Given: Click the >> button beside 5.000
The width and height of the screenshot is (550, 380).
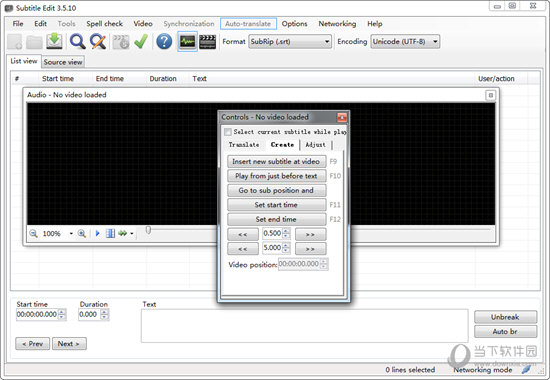Looking at the screenshot, I should pos(310,248).
